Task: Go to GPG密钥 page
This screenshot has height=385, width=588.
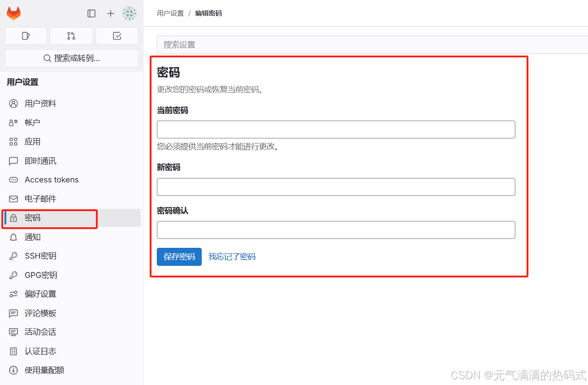Action: click(x=72, y=275)
